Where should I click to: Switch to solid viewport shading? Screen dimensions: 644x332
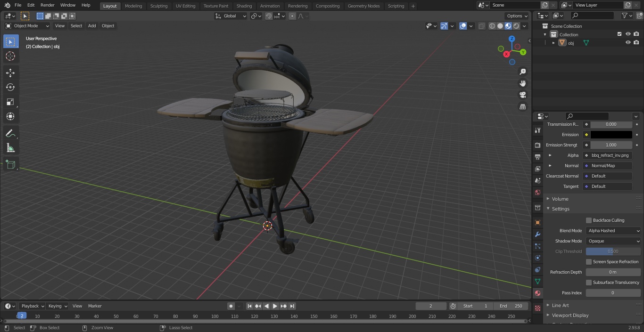(500, 26)
